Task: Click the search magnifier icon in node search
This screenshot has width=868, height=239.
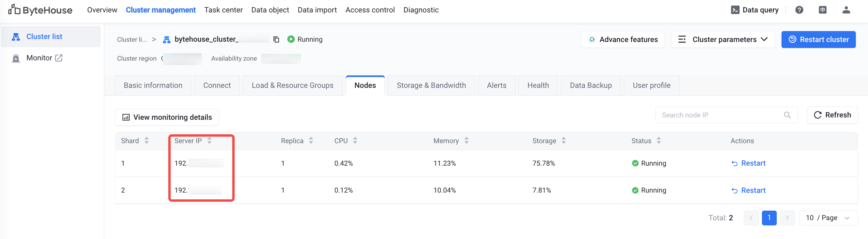Action: coord(787,115)
